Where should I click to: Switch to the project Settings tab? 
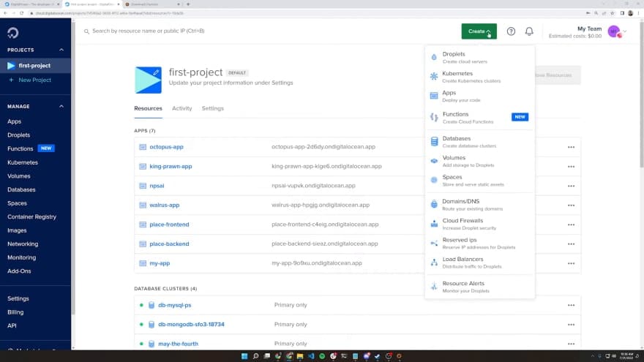pos(213,108)
